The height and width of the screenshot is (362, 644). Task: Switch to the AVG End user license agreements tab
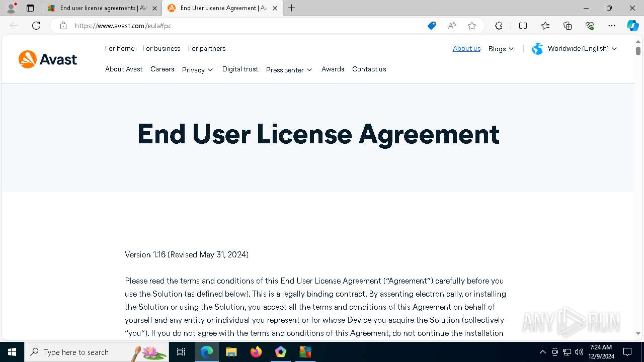pyautogui.click(x=101, y=8)
